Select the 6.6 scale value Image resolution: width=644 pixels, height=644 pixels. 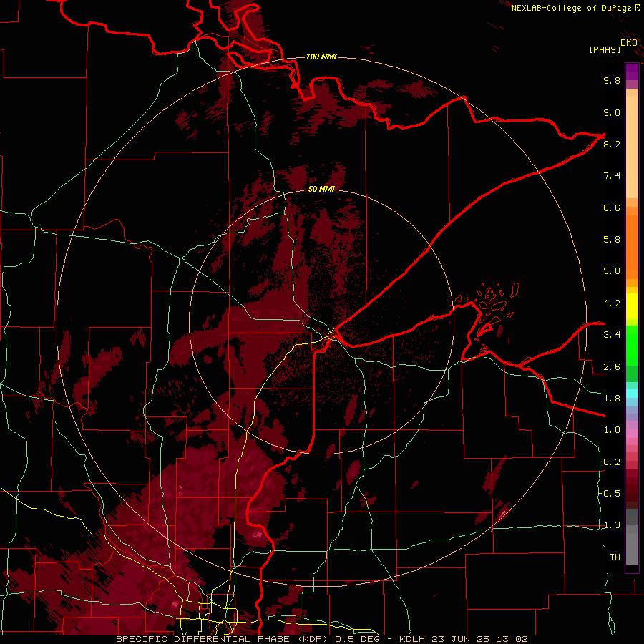coord(612,208)
